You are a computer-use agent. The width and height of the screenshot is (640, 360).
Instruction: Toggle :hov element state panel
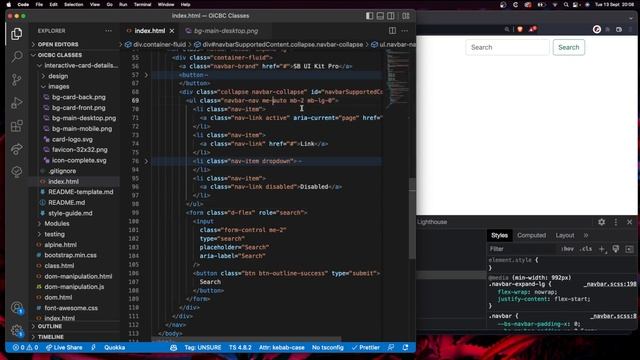coord(567,249)
